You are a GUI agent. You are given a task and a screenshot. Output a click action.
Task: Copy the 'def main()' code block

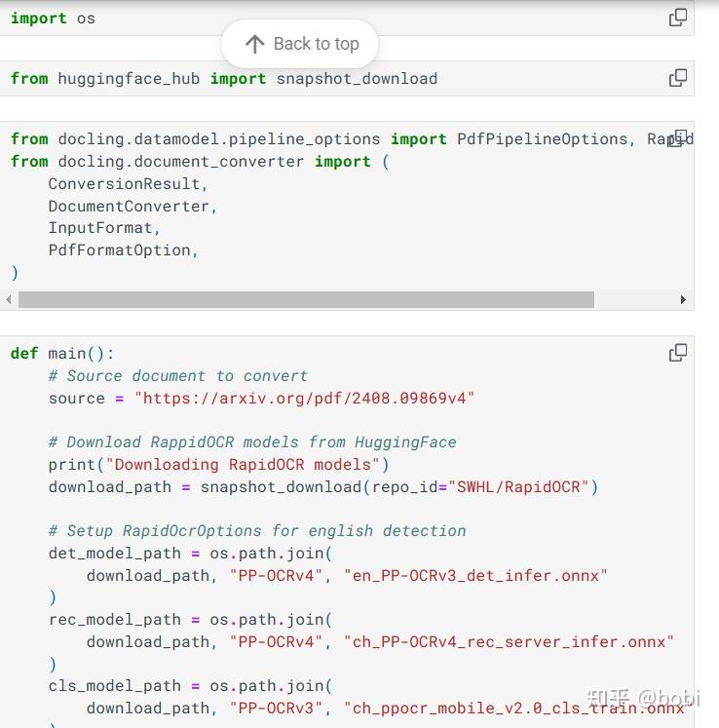(x=678, y=353)
